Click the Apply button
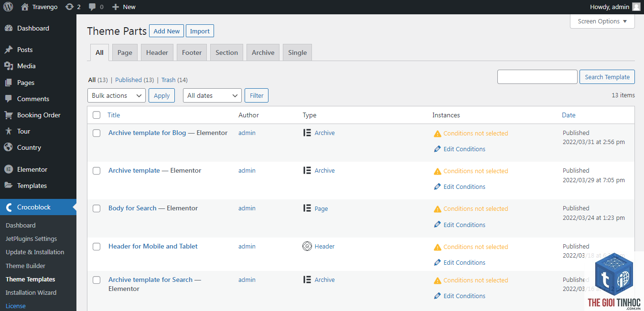Screen dimensions: 644x311 [161, 95]
